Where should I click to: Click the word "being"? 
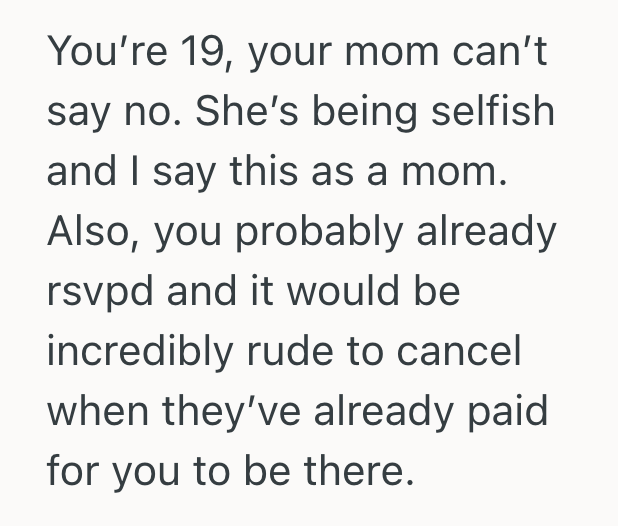pos(369,111)
